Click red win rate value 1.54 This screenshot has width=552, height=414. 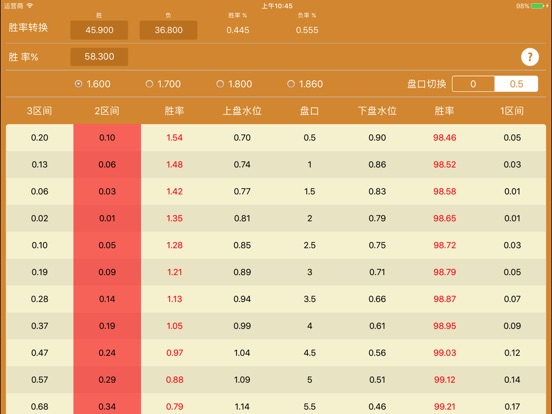coord(175,138)
